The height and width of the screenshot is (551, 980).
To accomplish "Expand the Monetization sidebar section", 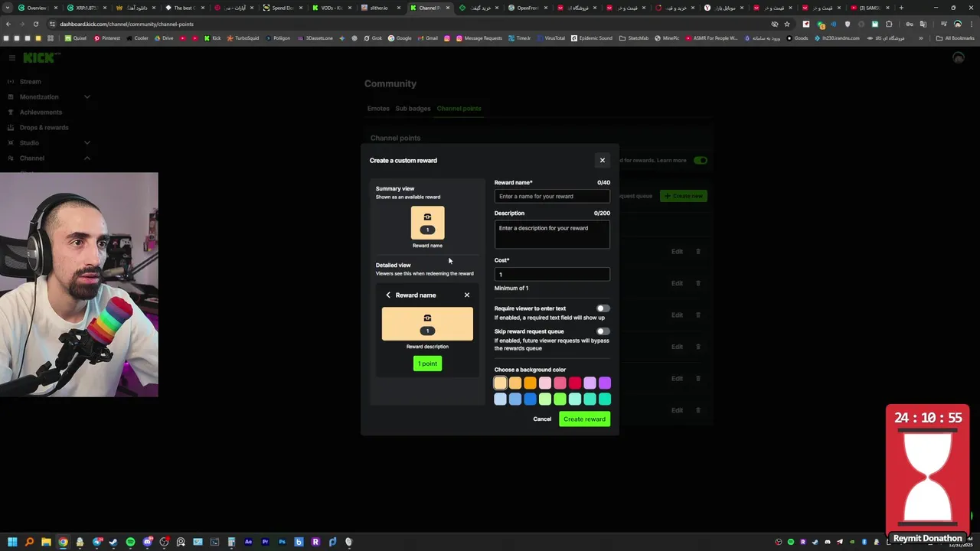I will click(x=48, y=96).
